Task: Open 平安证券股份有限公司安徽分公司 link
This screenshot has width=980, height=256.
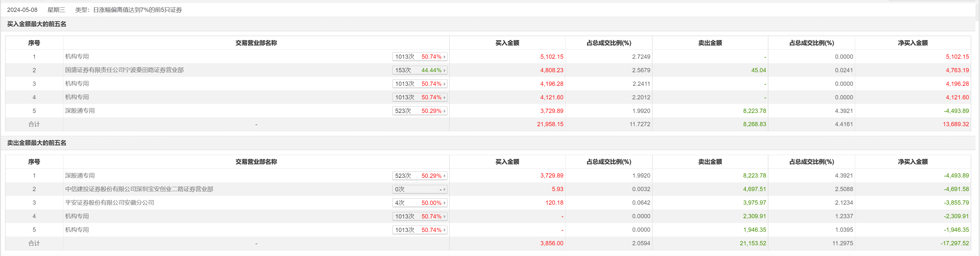Action: (x=109, y=203)
